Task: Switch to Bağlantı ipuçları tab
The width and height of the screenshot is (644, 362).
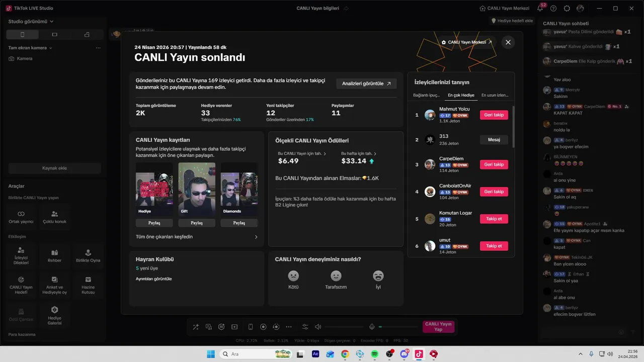Action: click(427, 95)
